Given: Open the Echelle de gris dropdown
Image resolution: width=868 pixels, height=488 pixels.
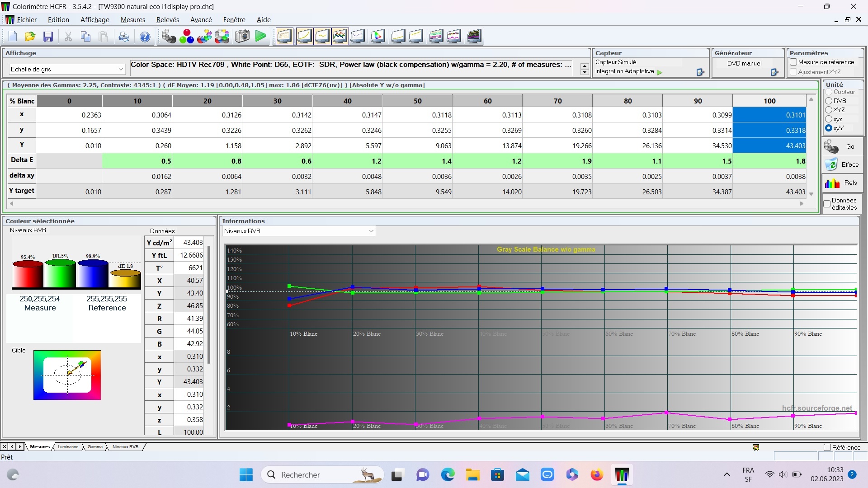Looking at the screenshot, I should pos(67,69).
